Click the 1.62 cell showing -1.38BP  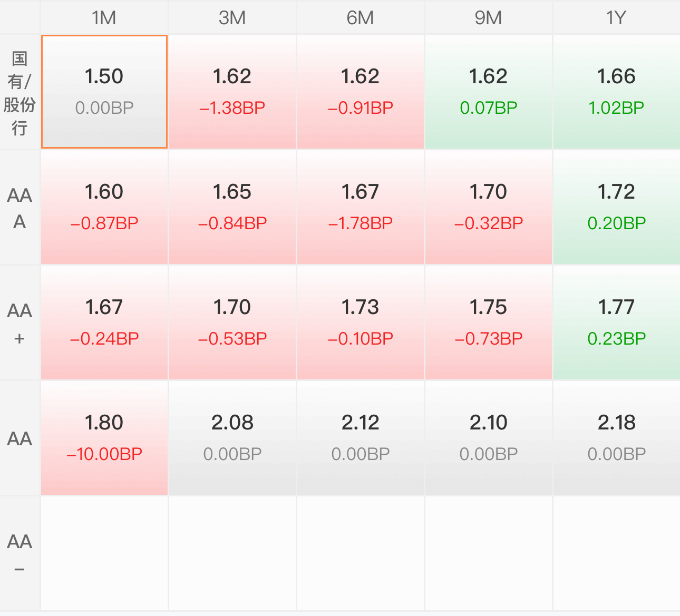[232, 92]
